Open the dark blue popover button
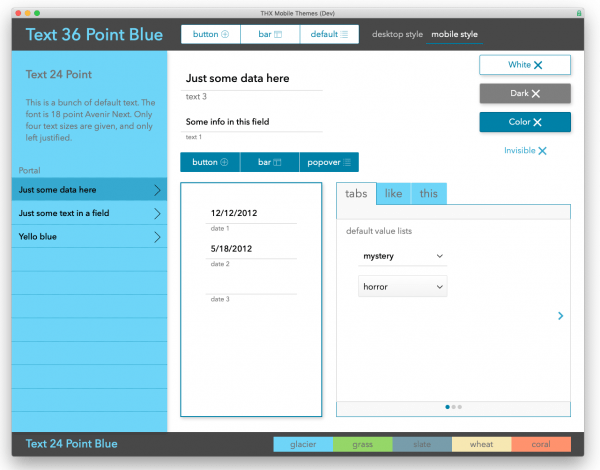 coord(329,162)
